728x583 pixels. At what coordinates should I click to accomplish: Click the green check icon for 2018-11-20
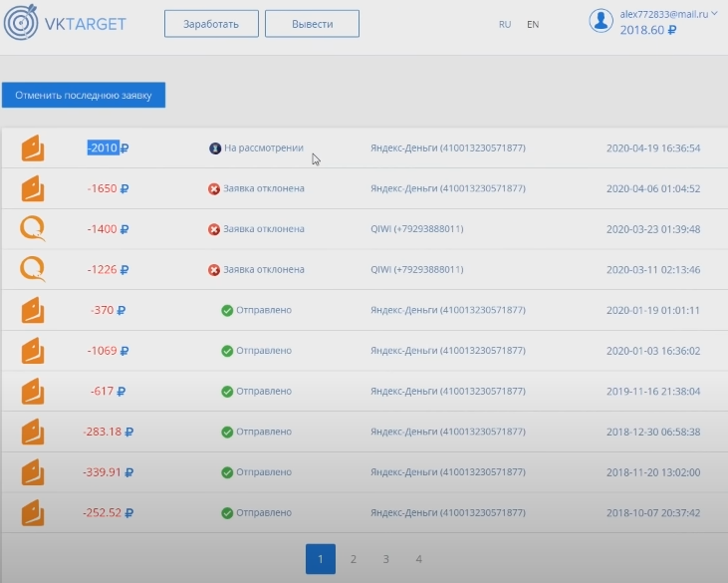point(227,472)
